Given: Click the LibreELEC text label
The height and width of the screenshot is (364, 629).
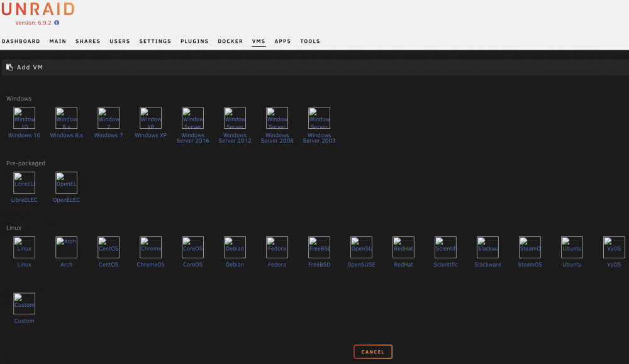Looking at the screenshot, I should (x=24, y=200).
